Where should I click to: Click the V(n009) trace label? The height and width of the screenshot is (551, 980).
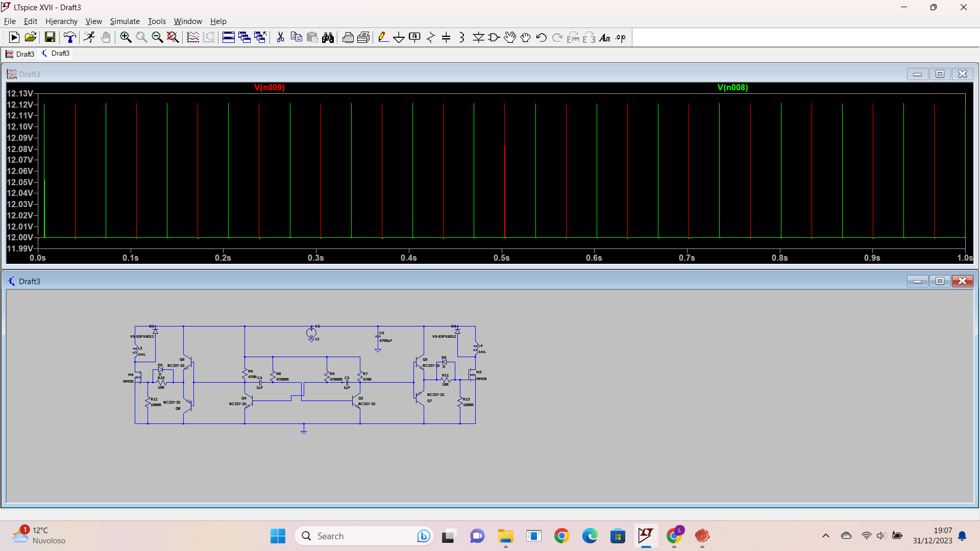point(269,88)
